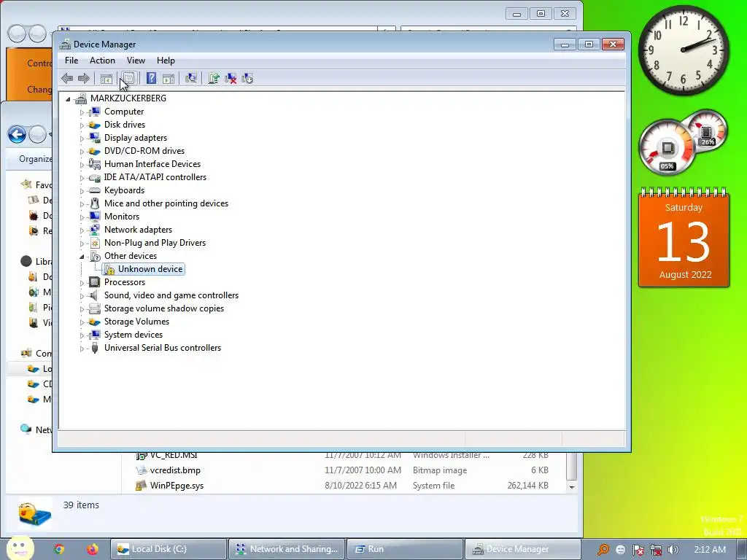Open the Help menu
747x560 pixels.
click(166, 61)
